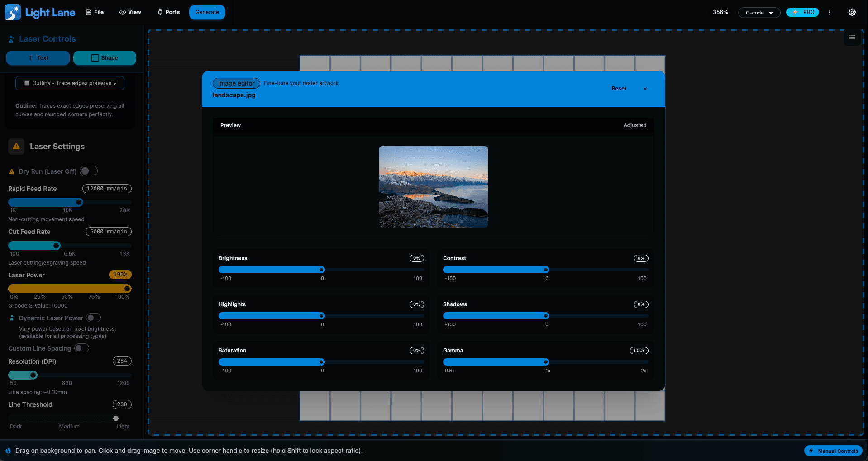868x461 pixels.
Task: Open the View menu
Action: [x=130, y=12]
